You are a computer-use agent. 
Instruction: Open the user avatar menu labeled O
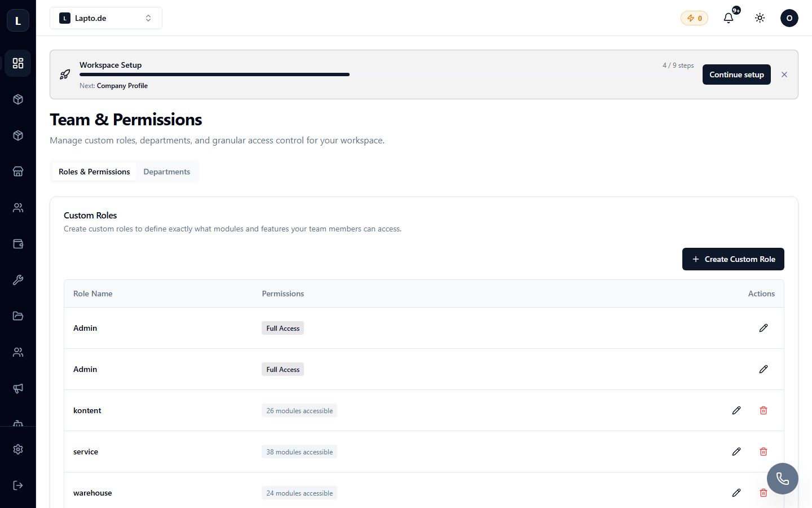click(789, 18)
